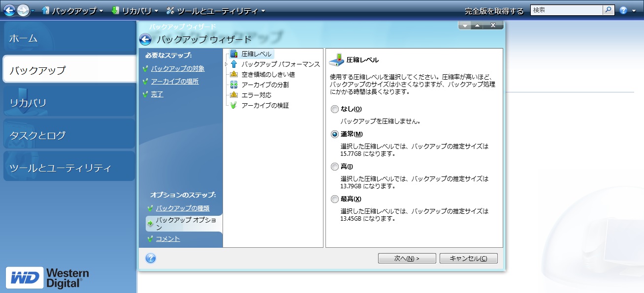Select リカバリ in the sidebar
644x293 pixels.
(68, 102)
